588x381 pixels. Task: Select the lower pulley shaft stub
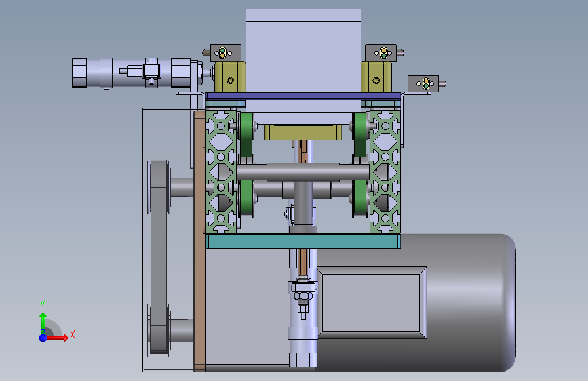182,330
